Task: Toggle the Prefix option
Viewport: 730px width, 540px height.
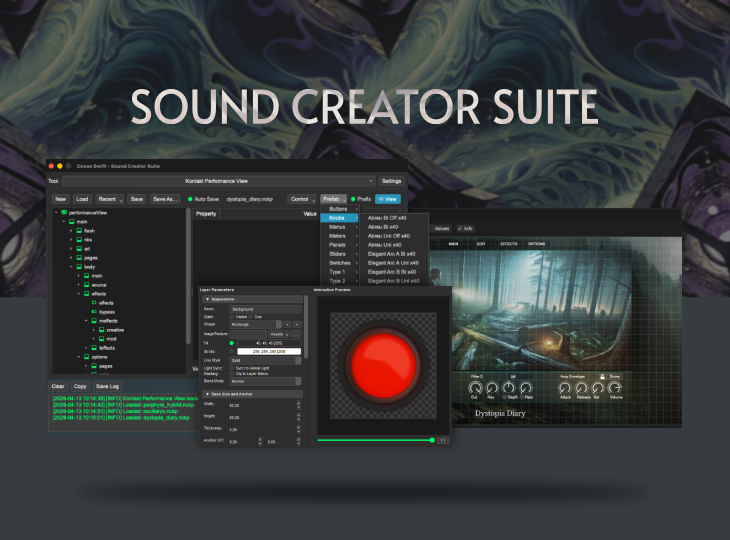Action: (353, 199)
